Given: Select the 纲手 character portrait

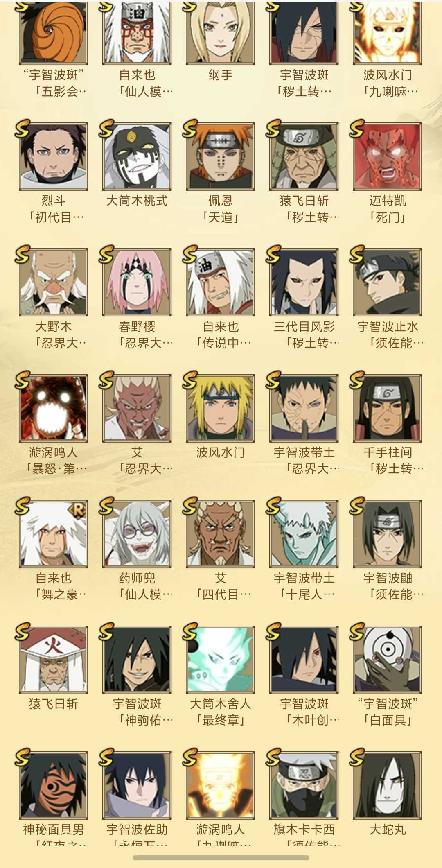Looking at the screenshot, I should [x=221, y=33].
